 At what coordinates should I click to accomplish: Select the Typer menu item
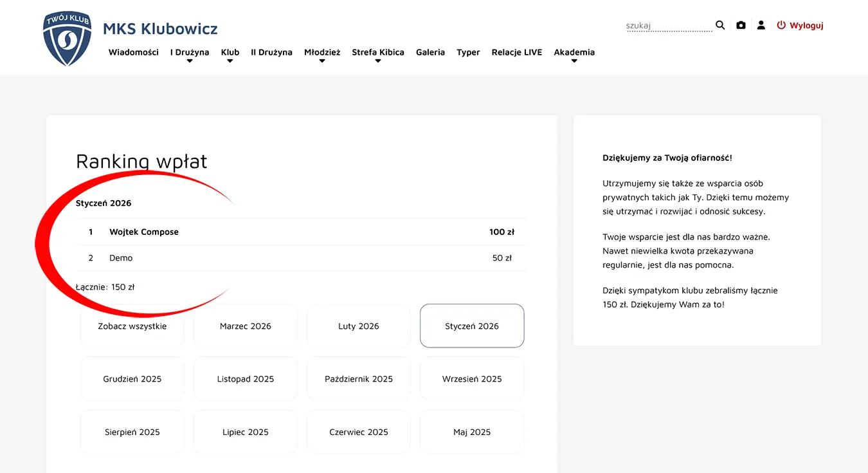pyautogui.click(x=468, y=52)
